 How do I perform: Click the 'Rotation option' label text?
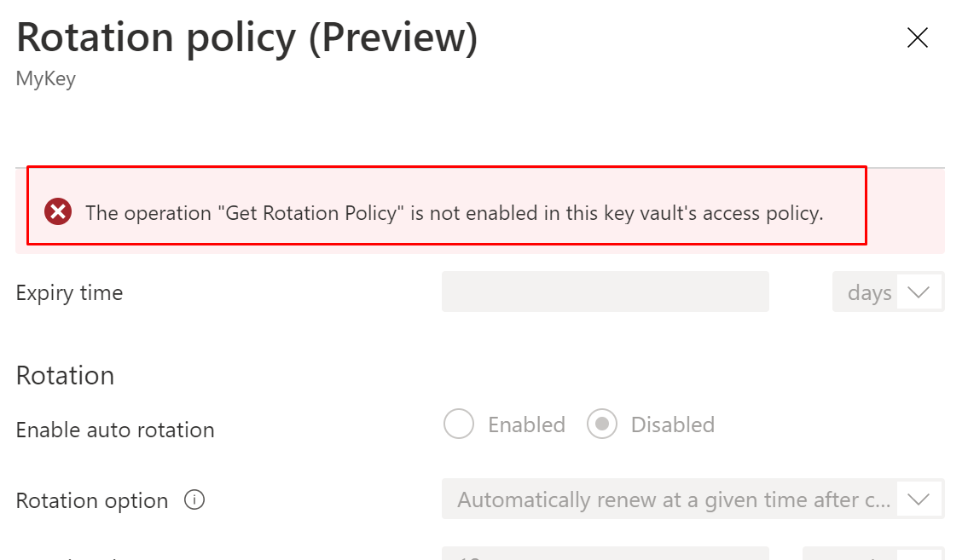[92, 500]
